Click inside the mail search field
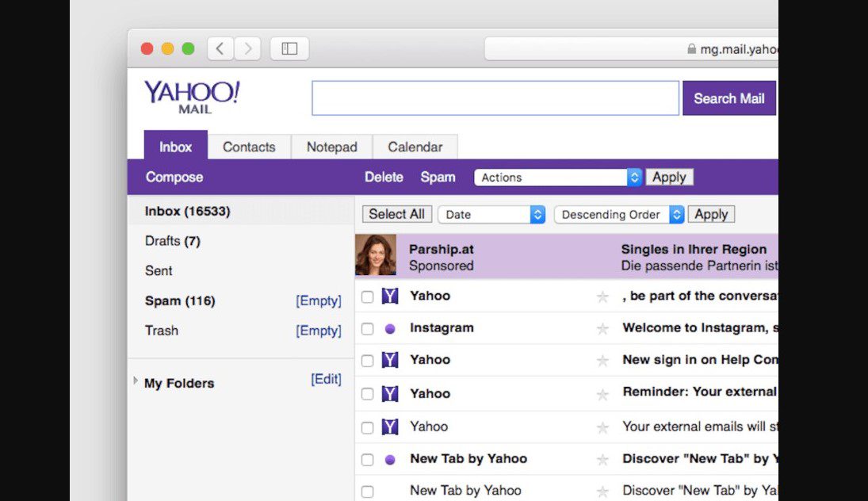 pyautogui.click(x=495, y=98)
